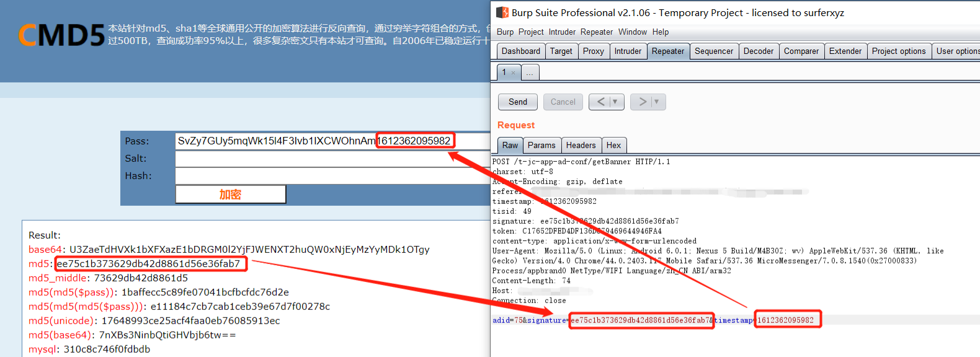
Task: Click the Burp Suite title bar app icon
Action: point(502,12)
